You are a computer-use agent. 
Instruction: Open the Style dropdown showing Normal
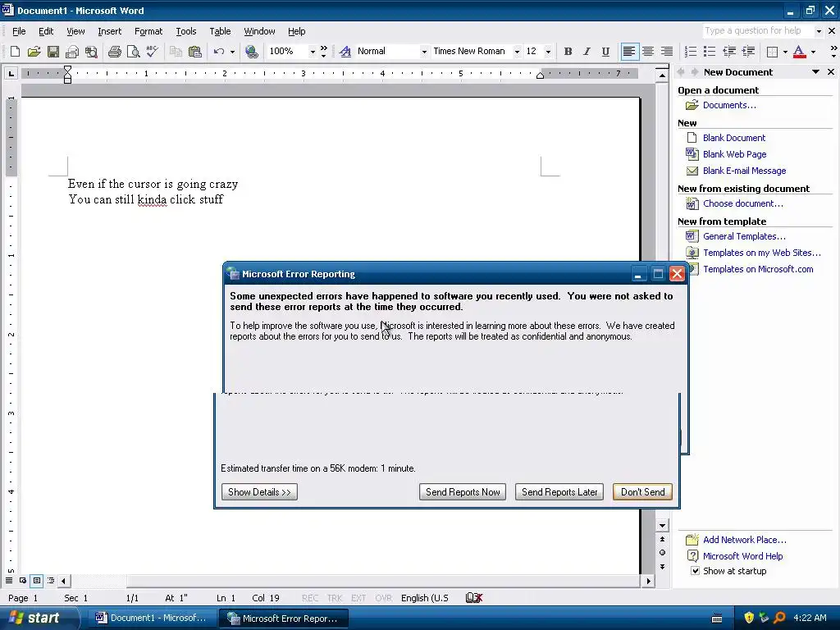[x=424, y=52]
